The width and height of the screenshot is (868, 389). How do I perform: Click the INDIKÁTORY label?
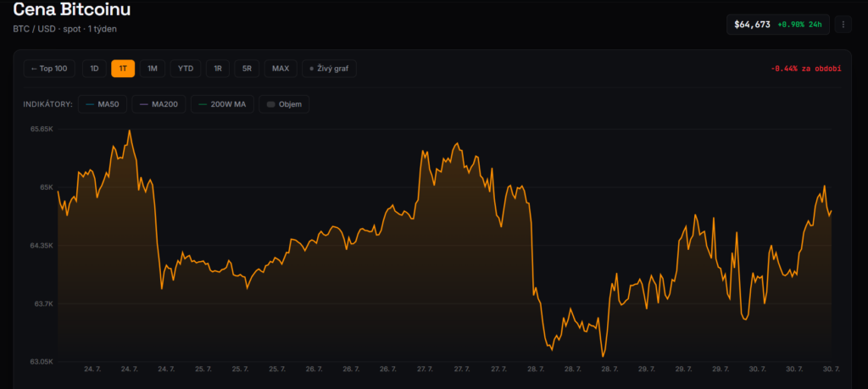pos(47,104)
